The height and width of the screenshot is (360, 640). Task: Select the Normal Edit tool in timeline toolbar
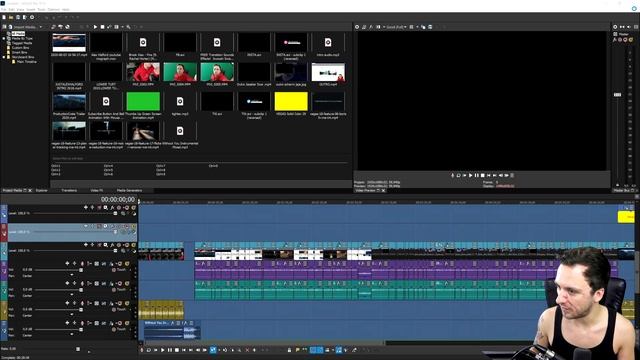213,350
